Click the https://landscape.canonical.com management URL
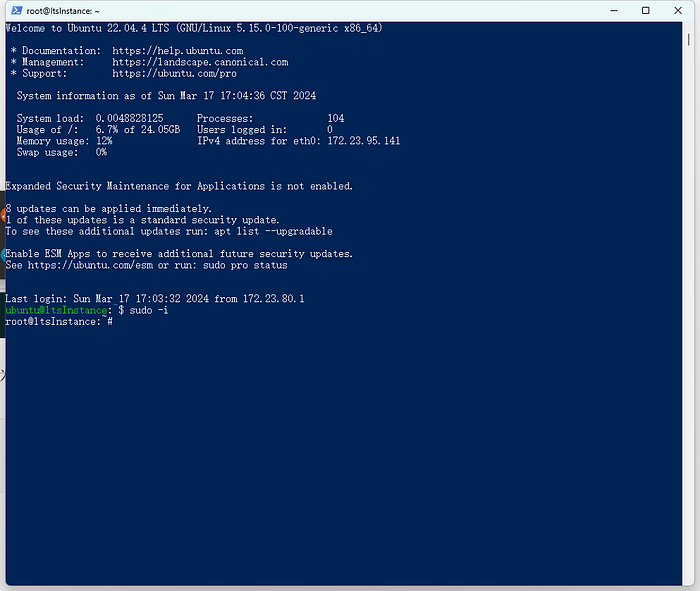 pyautogui.click(x=200, y=62)
